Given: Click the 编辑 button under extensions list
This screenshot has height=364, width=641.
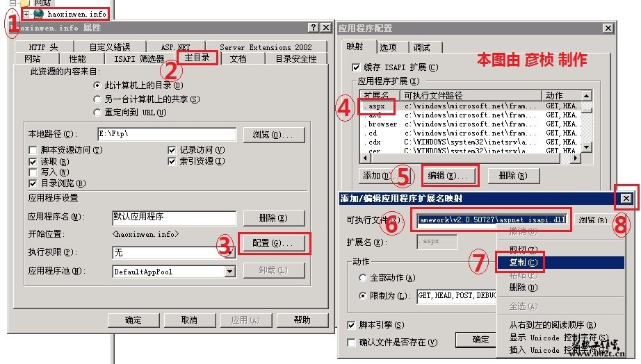Looking at the screenshot, I should 448,176.
